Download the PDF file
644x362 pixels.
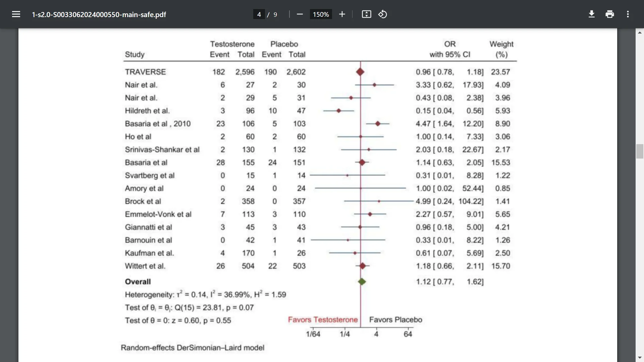(592, 14)
